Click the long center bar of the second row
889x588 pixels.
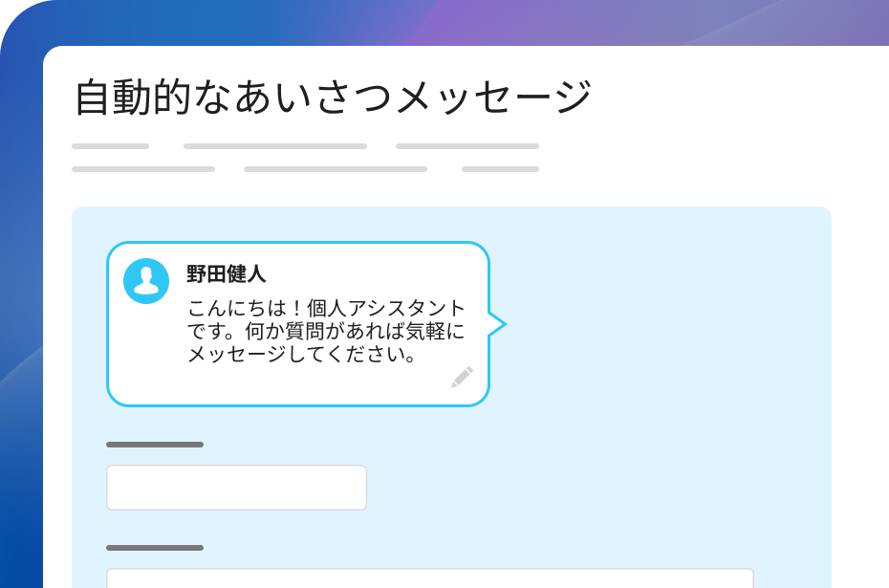(336, 169)
